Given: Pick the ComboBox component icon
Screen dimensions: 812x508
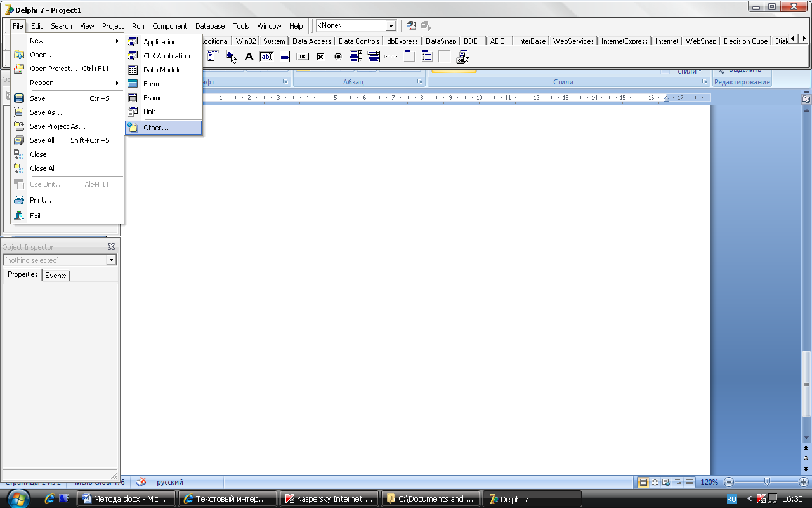Looking at the screenshot, I should [x=374, y=57].
